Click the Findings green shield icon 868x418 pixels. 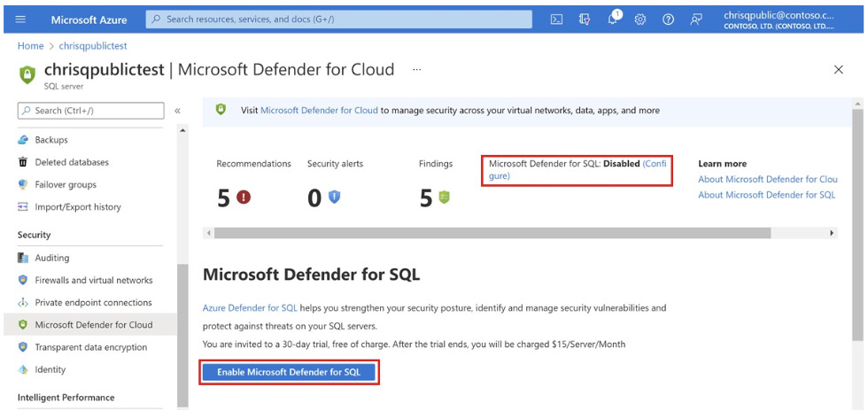coord(444,197)
